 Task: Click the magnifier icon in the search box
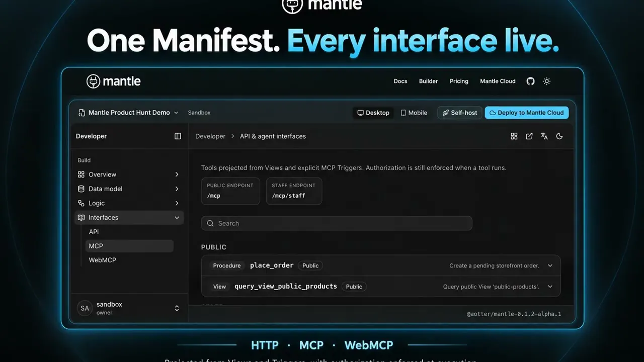[x=211, y=223]
